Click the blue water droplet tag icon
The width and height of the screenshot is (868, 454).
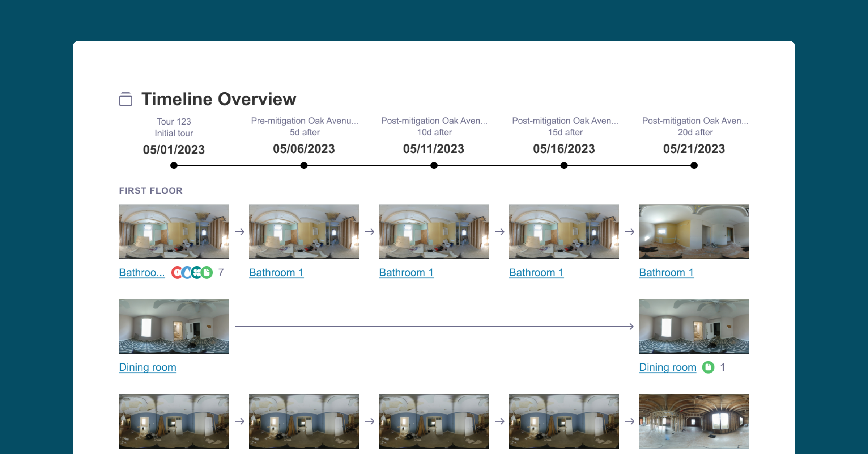[186, 273]
